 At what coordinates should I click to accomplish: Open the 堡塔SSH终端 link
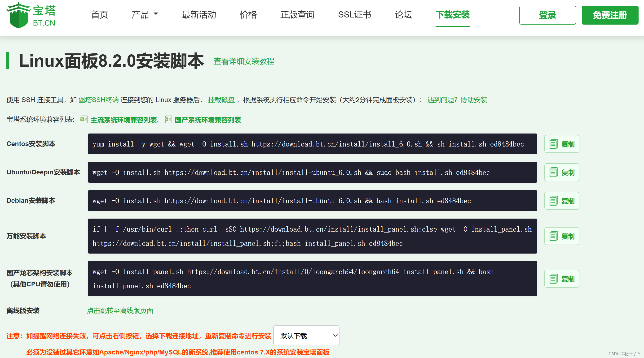coord(98,100)
